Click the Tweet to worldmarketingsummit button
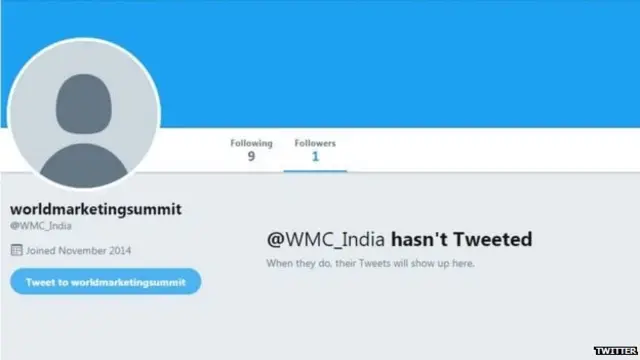640x360 pixels. tap(106, 282)
